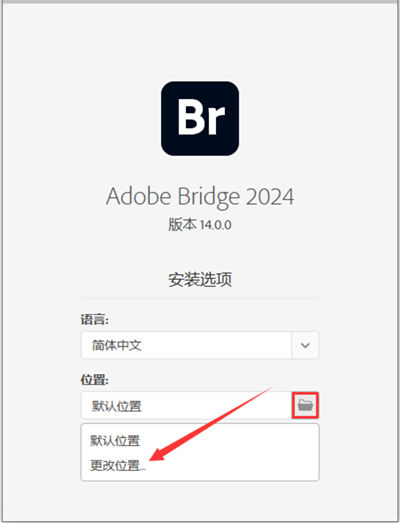
Task: Click the 语言: label
Action: pos(94,320)
